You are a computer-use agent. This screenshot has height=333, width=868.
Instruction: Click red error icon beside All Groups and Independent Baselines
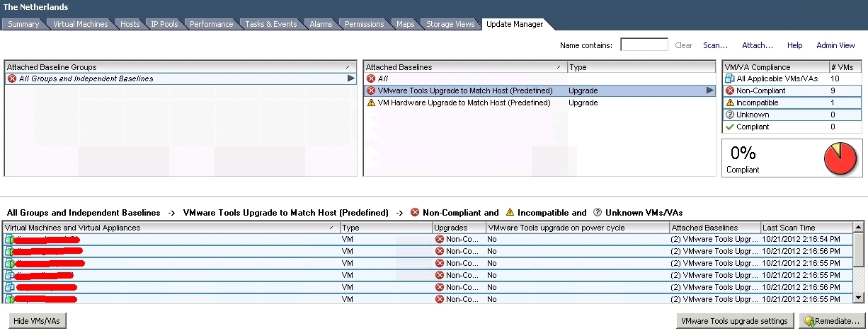[x=12, y=78]
